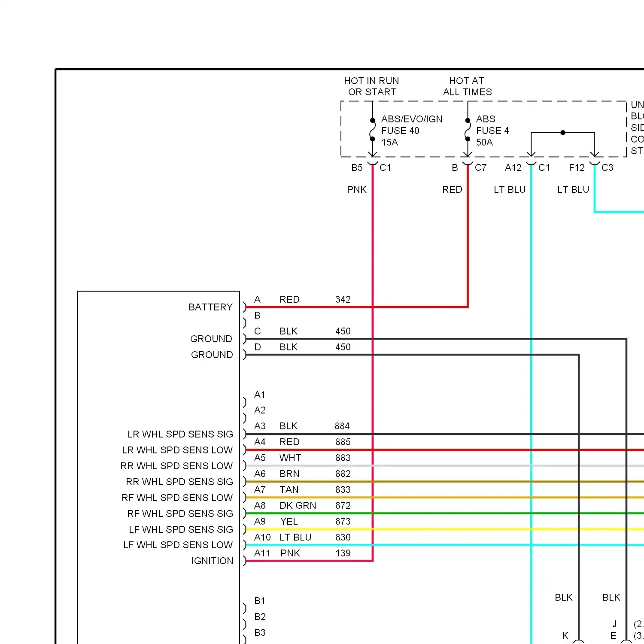Click the 'HOT AT ALL TIMES' label
The image size is (644, 644).
(467, 86)
